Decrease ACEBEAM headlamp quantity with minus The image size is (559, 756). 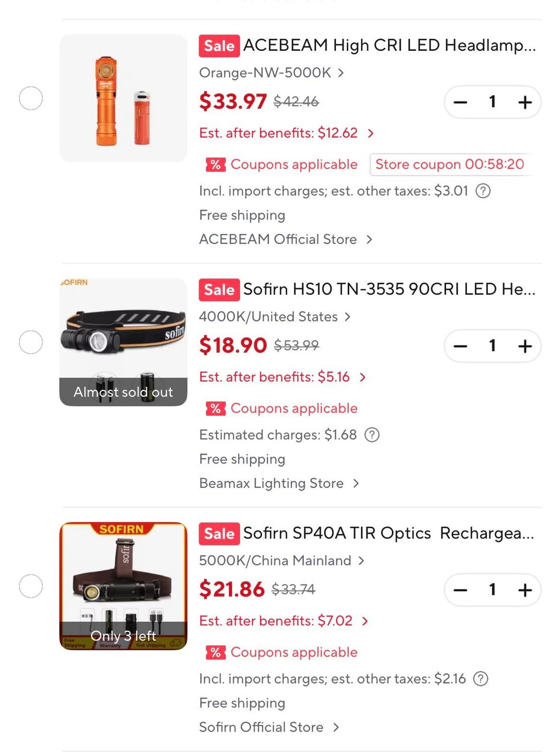(460, 102)
